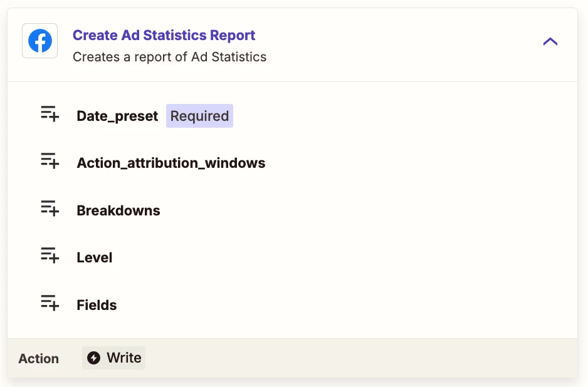Click the lightning bolt icon in Write badge
Viewport: 588px width, 387px height.
click(x=94, y=358)
